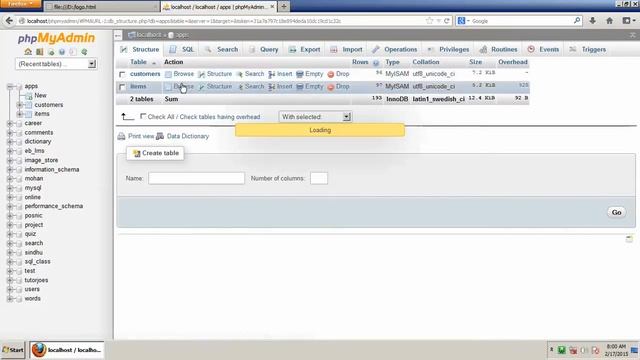Tick the customers table checkbox
The width and height of the screenshot is (640, 360).
(122, 75)
